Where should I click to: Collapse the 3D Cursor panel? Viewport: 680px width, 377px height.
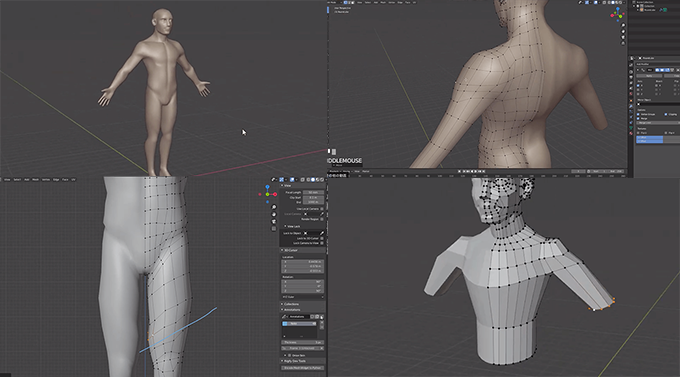[282, 250]
